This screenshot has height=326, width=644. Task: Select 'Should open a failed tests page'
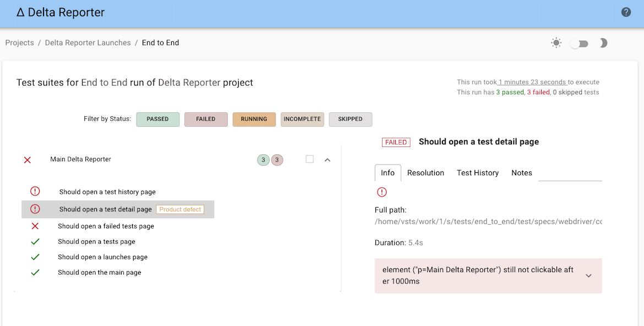point(106,226)
